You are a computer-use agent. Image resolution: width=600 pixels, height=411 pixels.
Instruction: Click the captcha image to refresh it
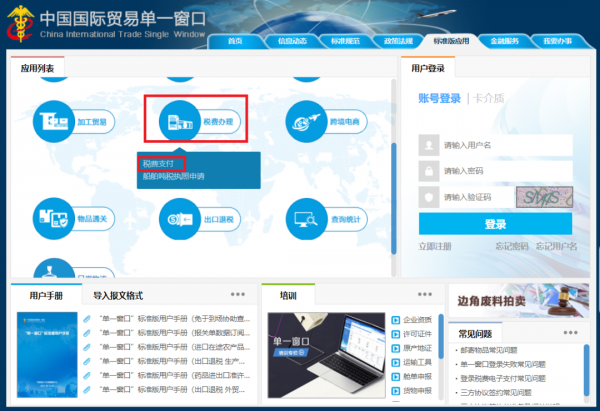coord(544,197)
